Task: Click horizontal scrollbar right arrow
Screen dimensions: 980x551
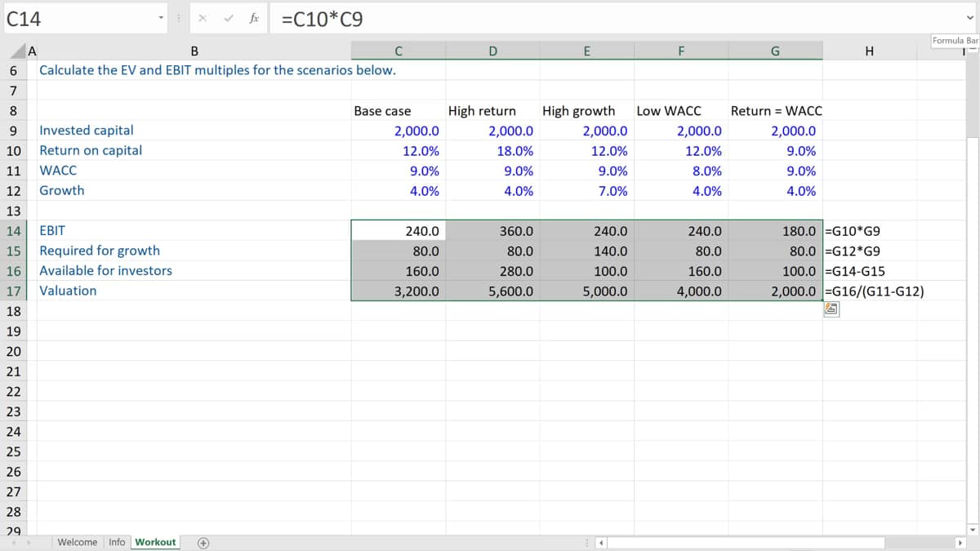Action: [x=960, y=542]
